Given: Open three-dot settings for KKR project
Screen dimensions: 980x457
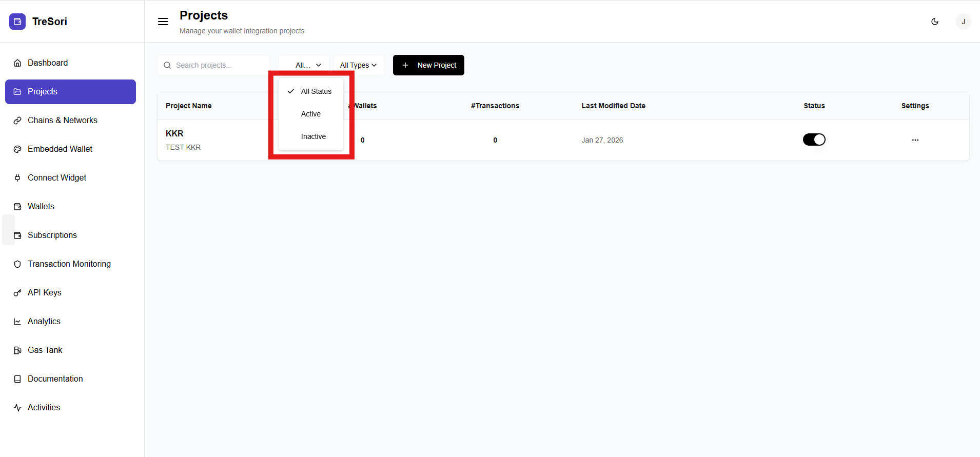Looking at the screenshot, I should [x=915, y=140].
